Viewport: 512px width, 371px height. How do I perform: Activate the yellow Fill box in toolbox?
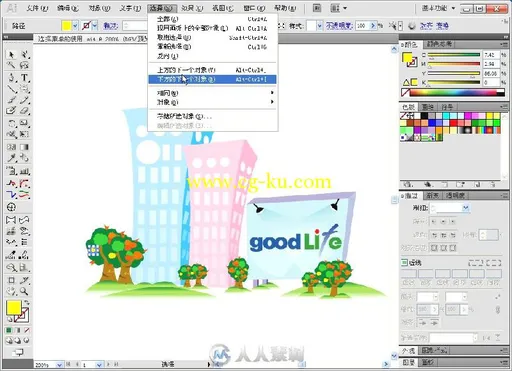[14, 308]
